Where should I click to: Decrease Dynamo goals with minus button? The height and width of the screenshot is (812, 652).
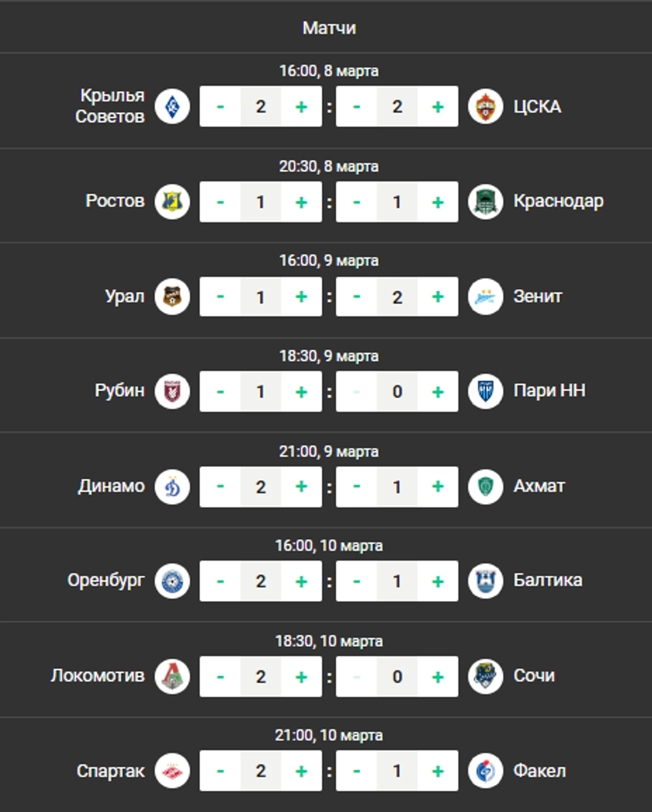pyautogui.click(x=220, y=487)
